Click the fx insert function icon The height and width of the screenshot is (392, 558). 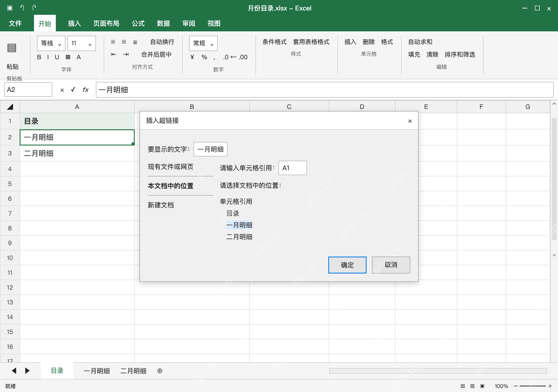click(85, 90)
